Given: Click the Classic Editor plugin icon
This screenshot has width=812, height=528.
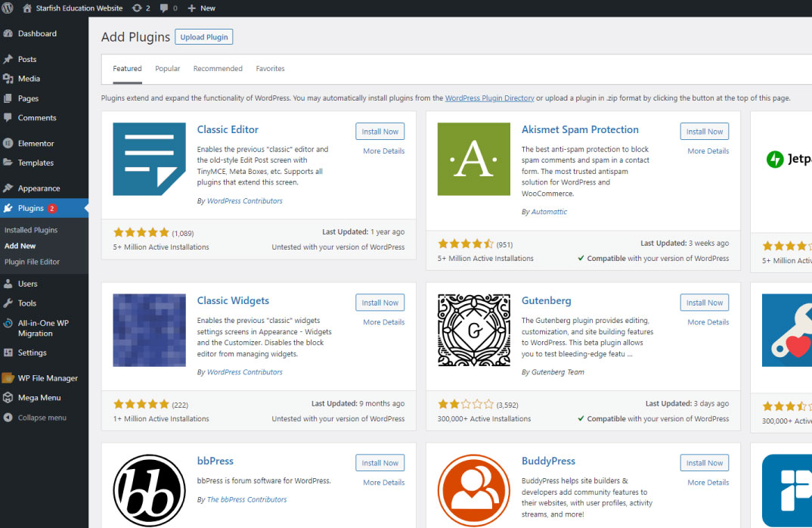Looking at the screenshot, I should point(149,159).
